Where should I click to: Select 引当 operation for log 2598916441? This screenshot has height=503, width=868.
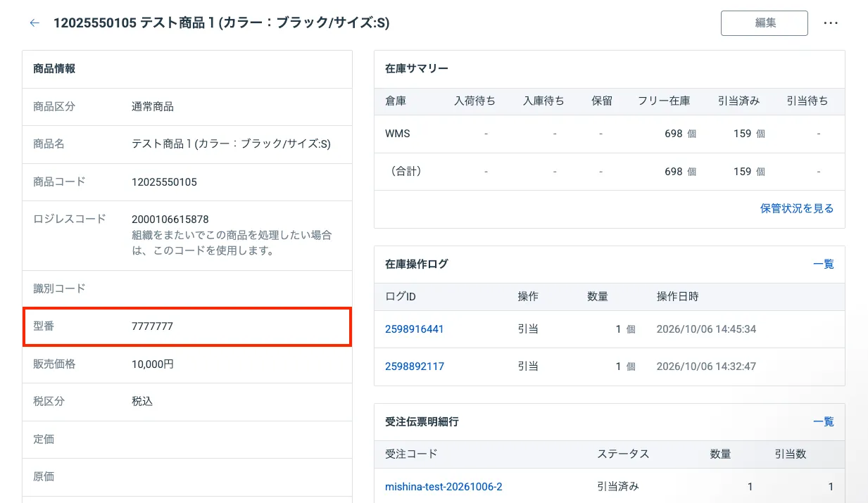click(x=528, y=329)
